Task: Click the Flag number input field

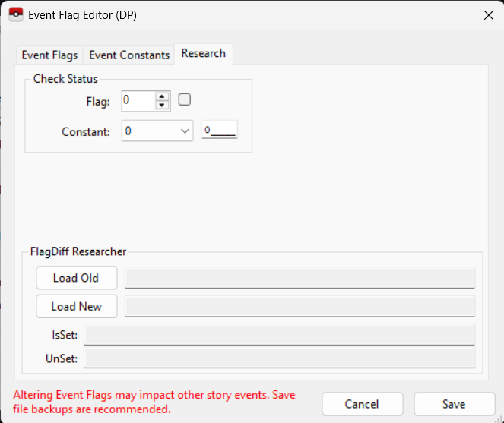Action: coord(138,101)
